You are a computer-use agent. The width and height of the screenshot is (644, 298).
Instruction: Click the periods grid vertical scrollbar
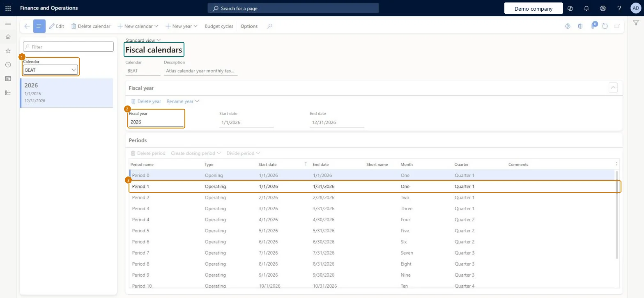(616, 214)
